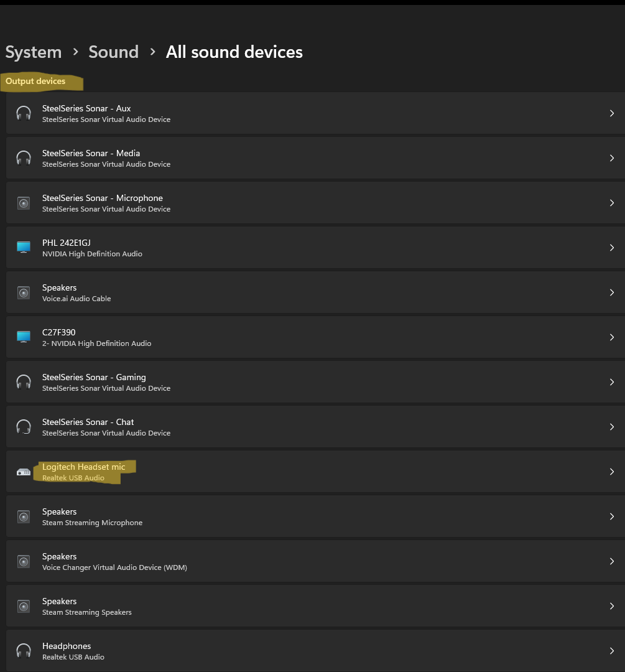Click the headphones icon beside SteelSeries Sonar - Media
Screen dimensions: 625x672
[24, 158]
